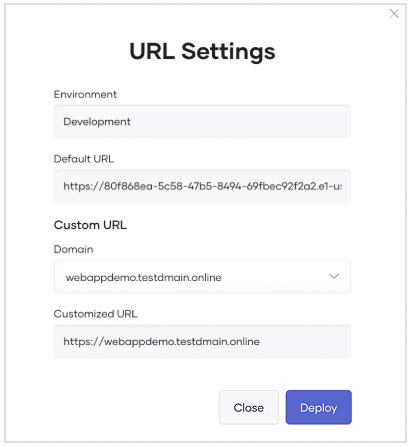Viewport: 408px width, 447px height.
Task: Click the Customized URL field label
Action: (x=95, y=314)
